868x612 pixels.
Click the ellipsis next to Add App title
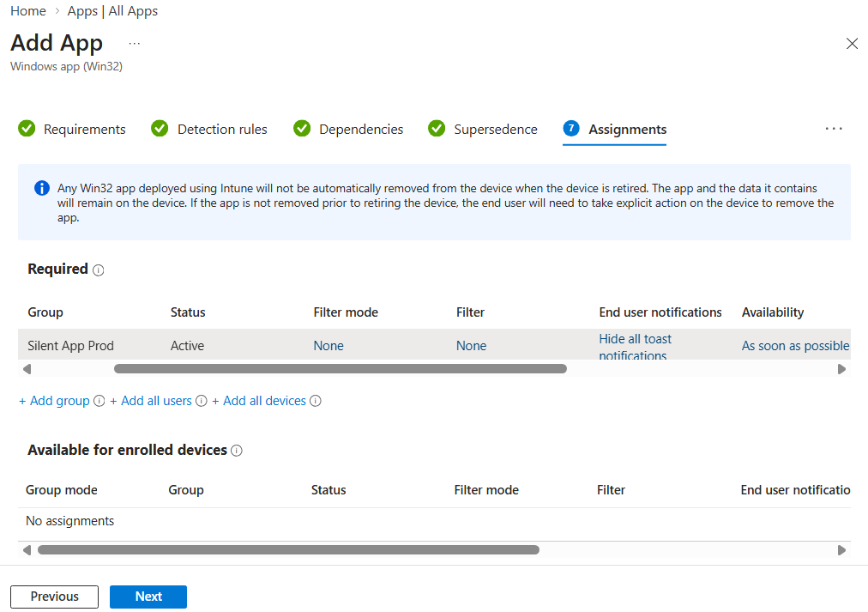point(134,43)
